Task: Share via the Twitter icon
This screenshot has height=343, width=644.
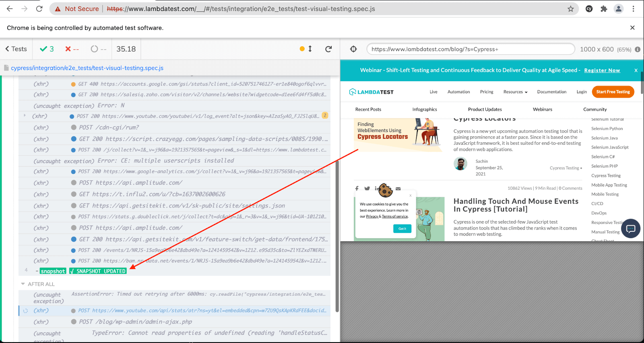Action: point(367,188)
